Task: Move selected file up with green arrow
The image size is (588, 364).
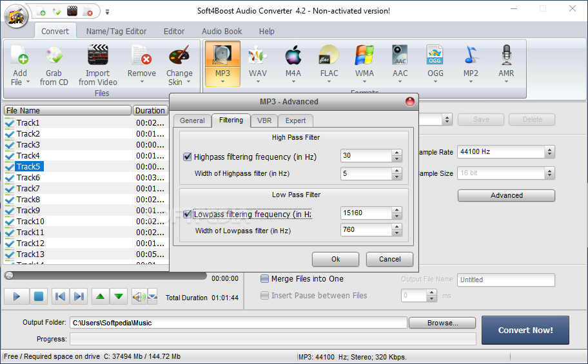Action: [100, 296]
